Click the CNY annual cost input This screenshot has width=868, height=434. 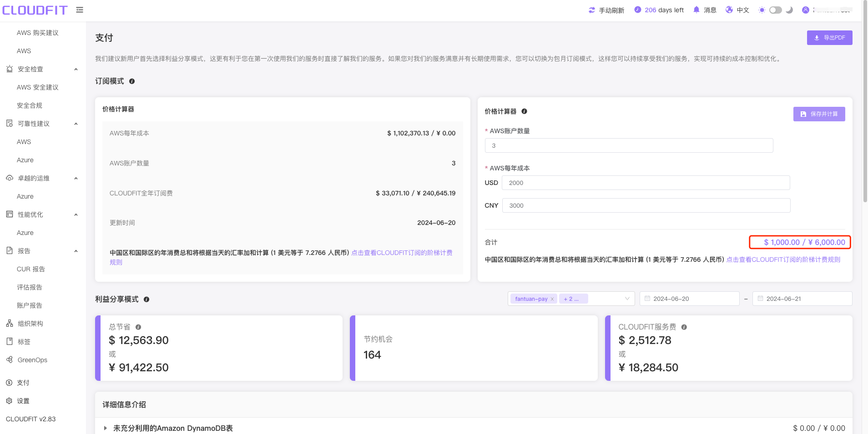click(x=646, y=205)
